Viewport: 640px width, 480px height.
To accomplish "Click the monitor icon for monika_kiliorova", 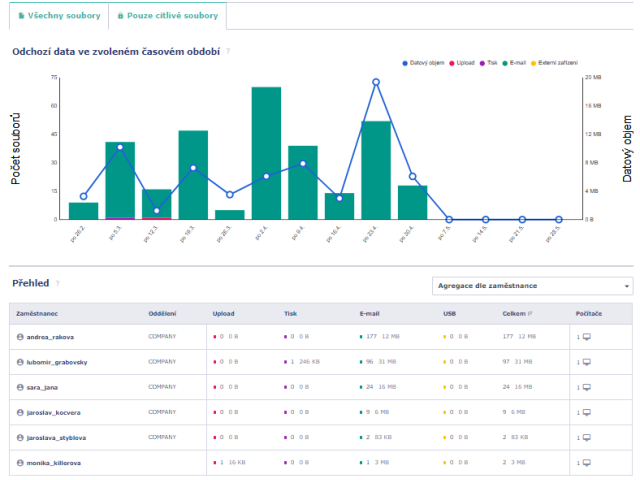I will pyautogui.click(x=586, y=463).
